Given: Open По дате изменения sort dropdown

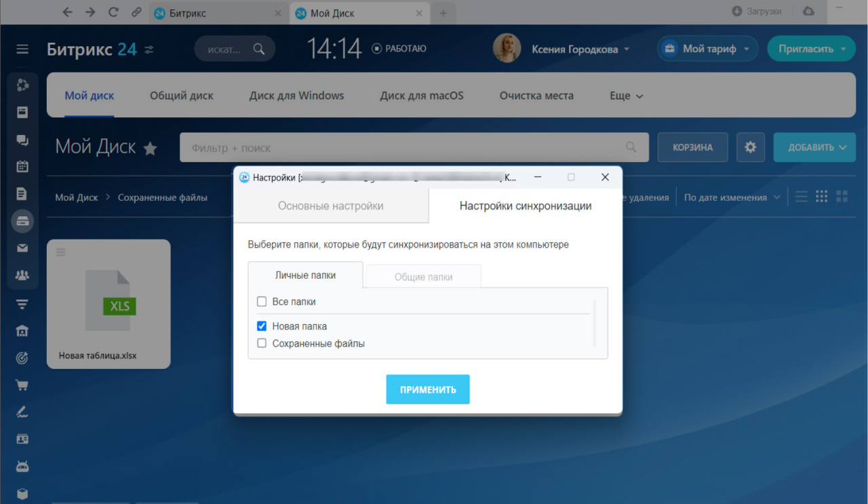Looking at the screenshot, I should pyautogui.click(x=732, y=197).
